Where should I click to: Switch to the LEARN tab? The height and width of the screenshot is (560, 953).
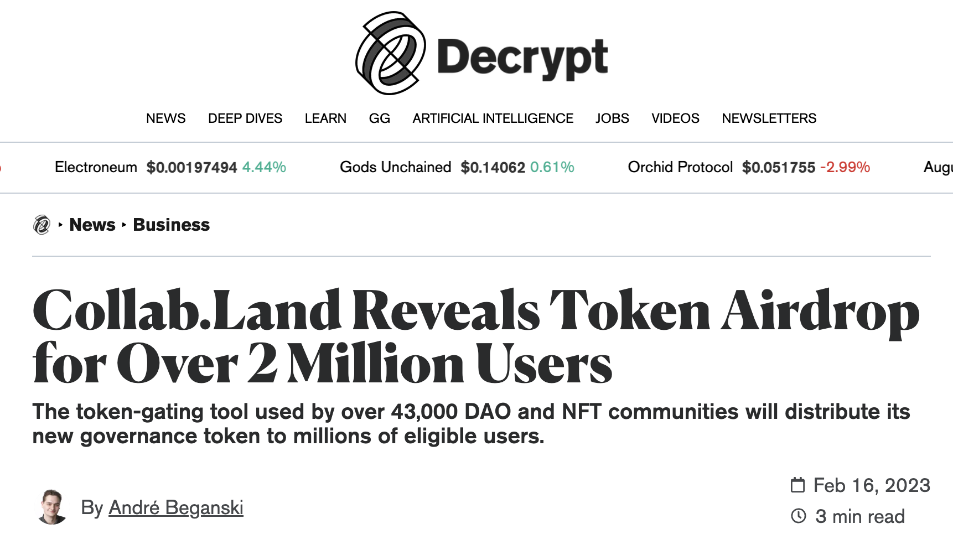click(325, 118)
